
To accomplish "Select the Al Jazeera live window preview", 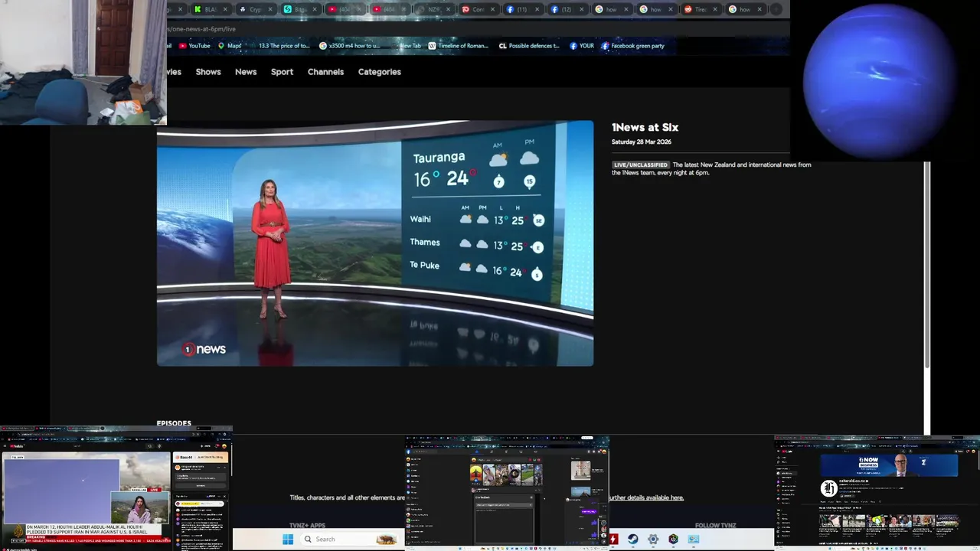I will tap(116, 489).
